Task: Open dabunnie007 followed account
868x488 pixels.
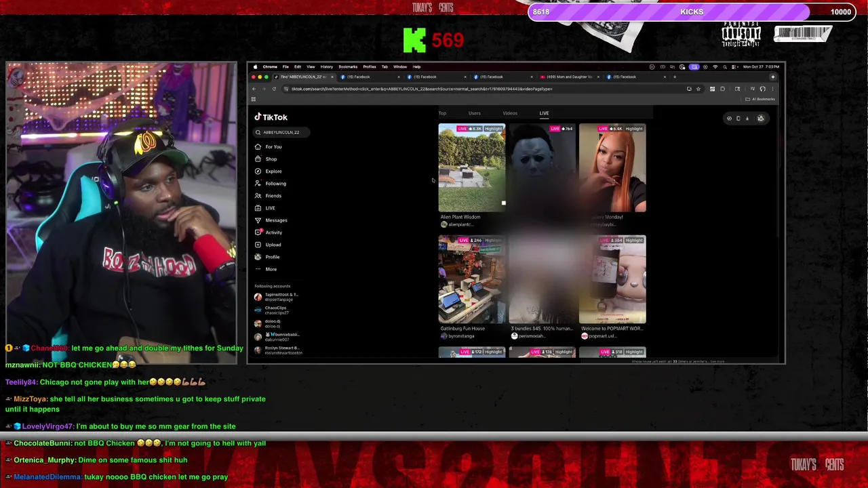Action: 277,336
